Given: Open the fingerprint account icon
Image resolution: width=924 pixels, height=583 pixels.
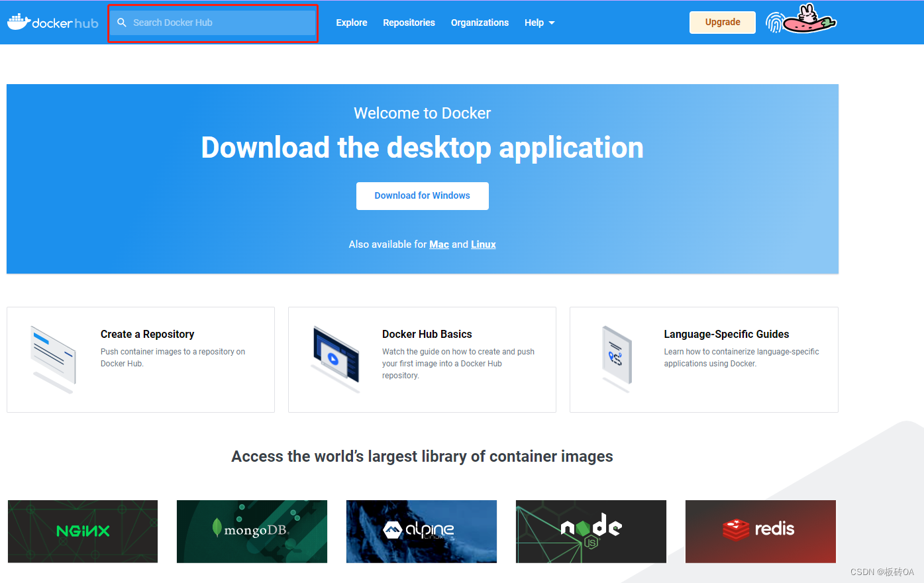Looking at the screenshot, I should [x=774, y=23].
